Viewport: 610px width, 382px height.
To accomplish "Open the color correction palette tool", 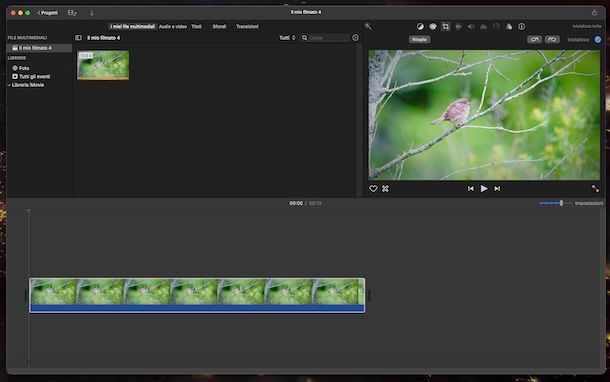I will (x=433, y=26).
